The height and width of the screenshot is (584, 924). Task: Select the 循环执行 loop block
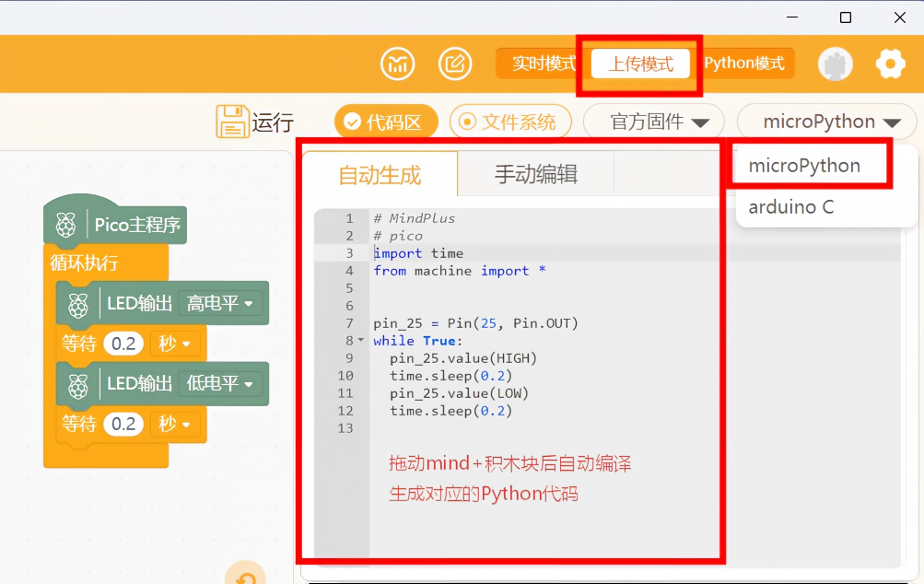(84, 263)
